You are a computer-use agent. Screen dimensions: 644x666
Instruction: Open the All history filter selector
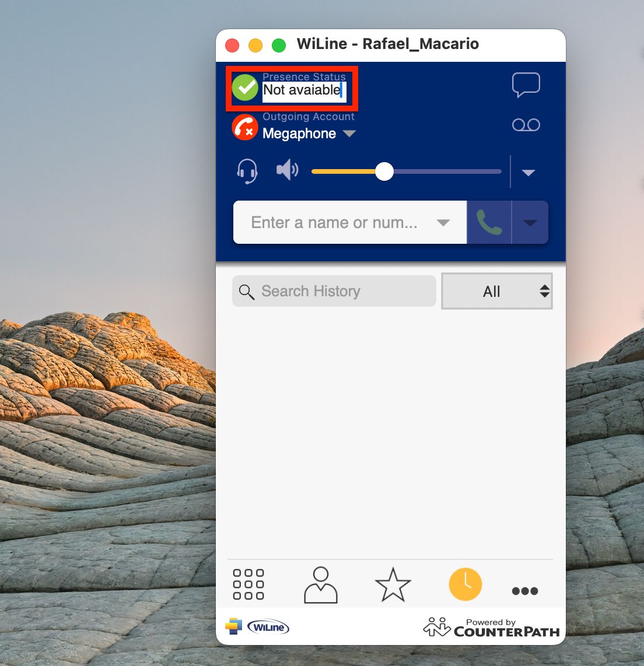[x=496, y=291]
